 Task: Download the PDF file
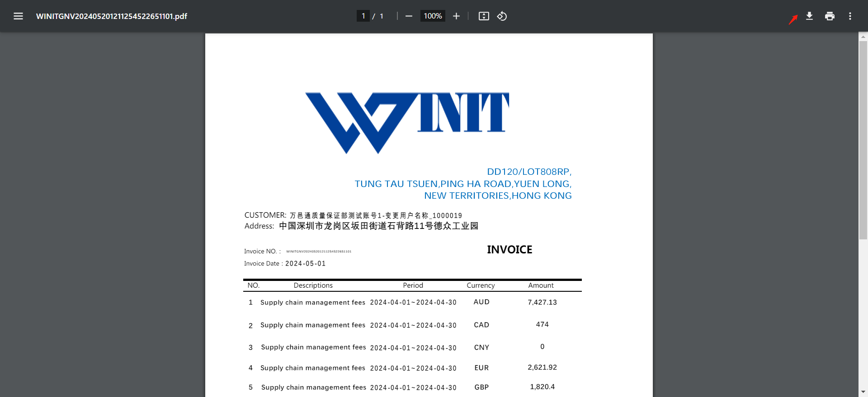point(809,16)
